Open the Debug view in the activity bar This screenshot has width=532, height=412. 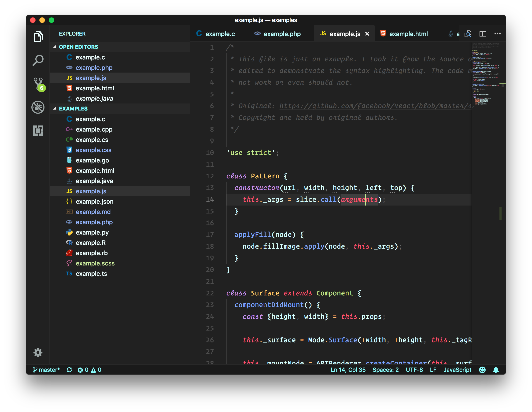tap(38, 107)
